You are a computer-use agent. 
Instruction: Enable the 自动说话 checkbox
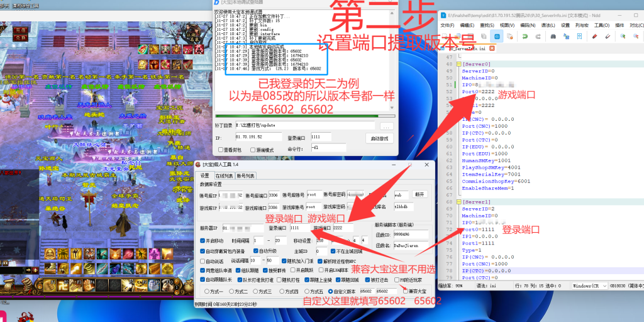pos(202,261)
